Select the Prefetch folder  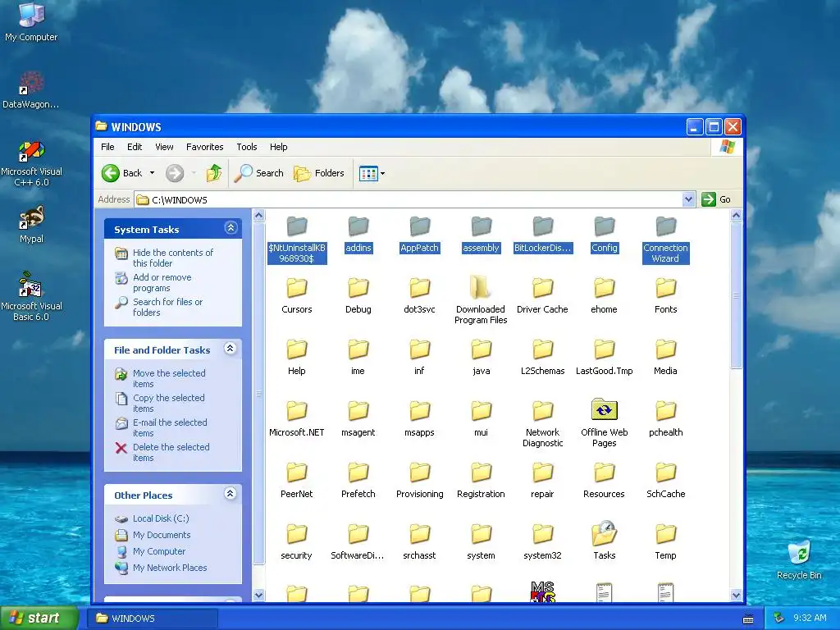click(x=358, y=480)
